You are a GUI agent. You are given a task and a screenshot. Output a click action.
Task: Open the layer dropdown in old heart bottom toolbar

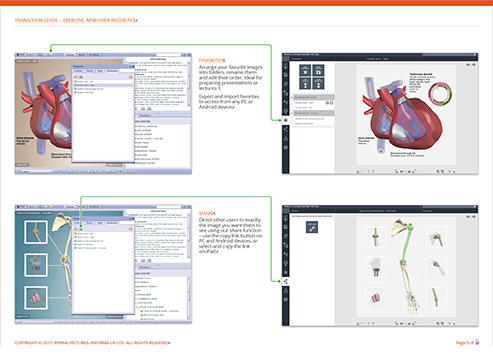37,171
